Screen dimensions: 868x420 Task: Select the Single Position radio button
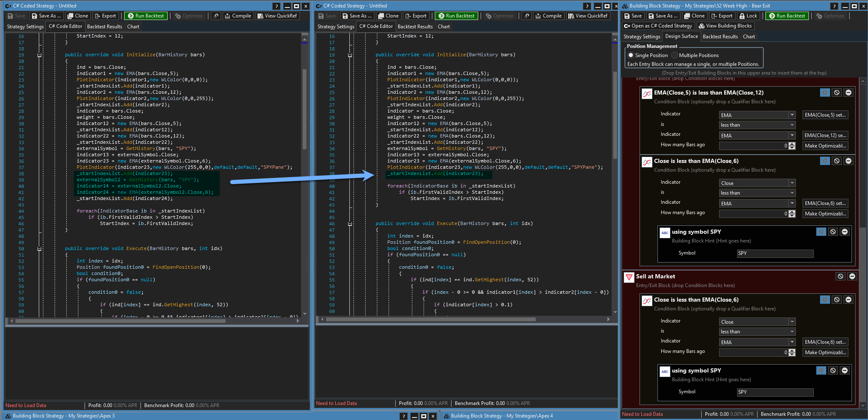coord(631,55)
